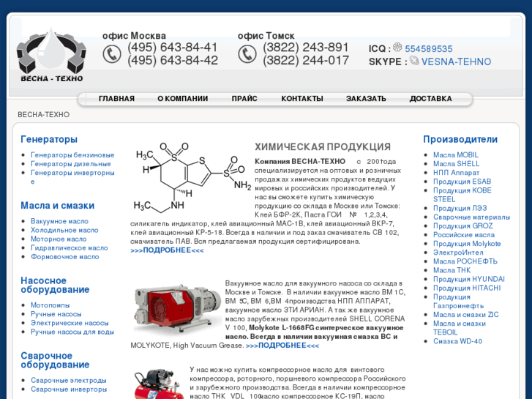Click the ВЕСНА-ТЕХНО breadcrumb text
Viewport: 532px width, 399px height.
43,114
